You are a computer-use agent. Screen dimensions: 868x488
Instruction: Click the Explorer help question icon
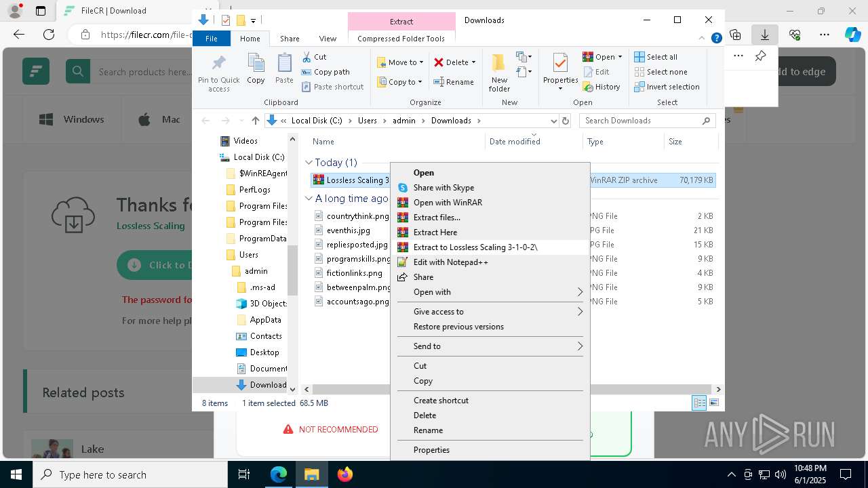(716, 39)
